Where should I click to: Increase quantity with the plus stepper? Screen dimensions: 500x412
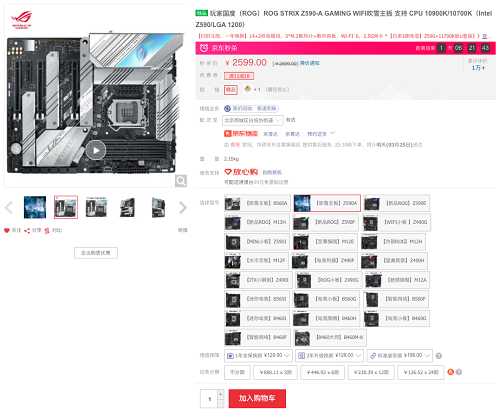click(x=221, y=394)
